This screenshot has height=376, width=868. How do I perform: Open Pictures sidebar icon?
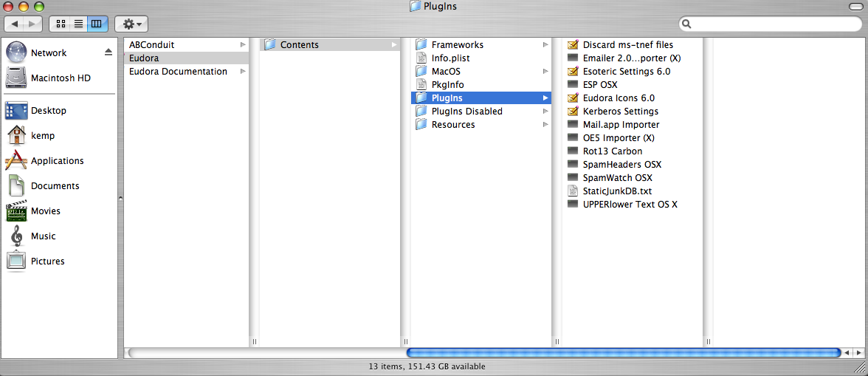tap(15, 261)
